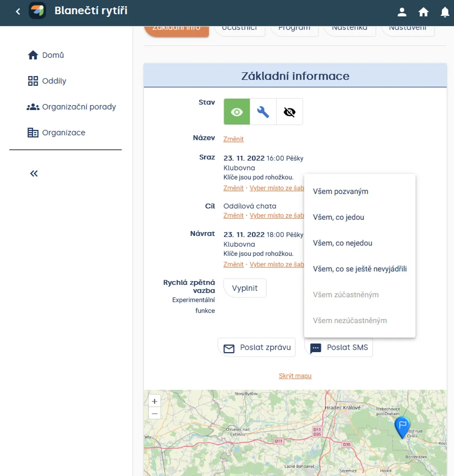Click the envelope icon on Poslat zprávu

229,348
